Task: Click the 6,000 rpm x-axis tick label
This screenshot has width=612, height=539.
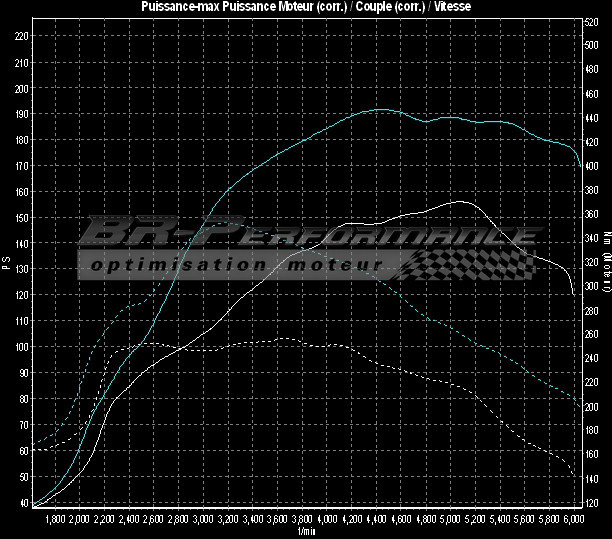Action: click(x=574, y=520)
